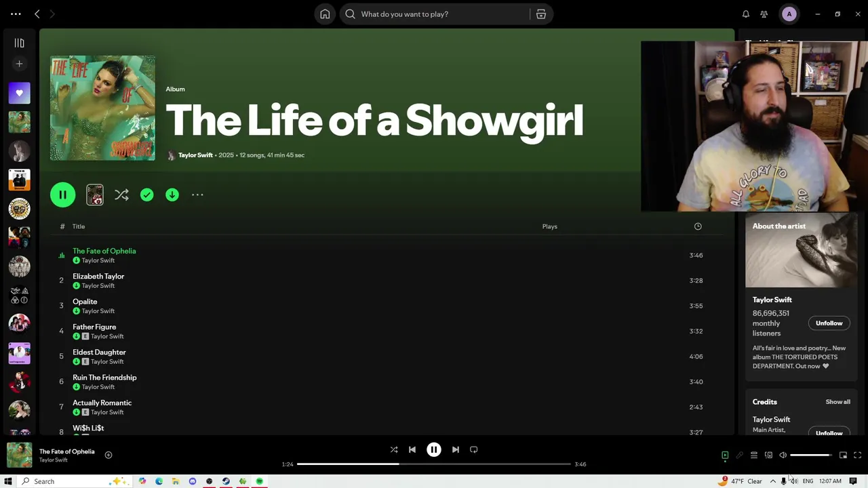
Task: Open Spotify taskbar icon
Action: pos(259,481)
